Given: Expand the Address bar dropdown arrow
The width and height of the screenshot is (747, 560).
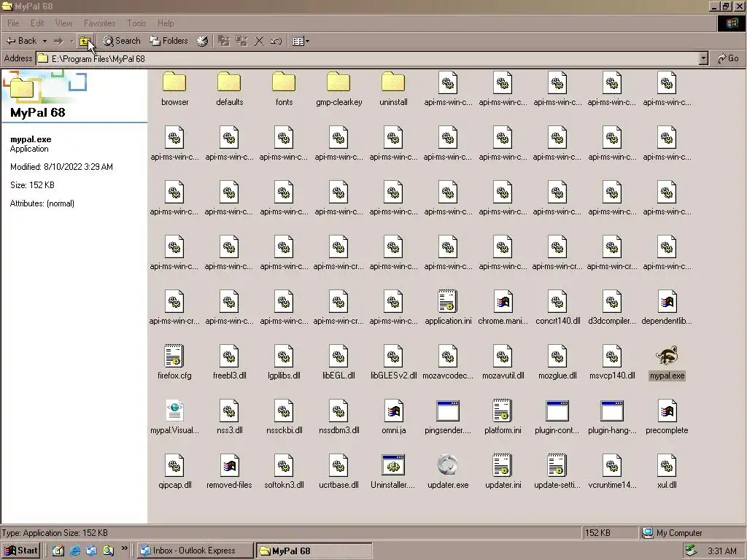Looking at the screenshot, I should pyautogui.click(x=703, y=58).
